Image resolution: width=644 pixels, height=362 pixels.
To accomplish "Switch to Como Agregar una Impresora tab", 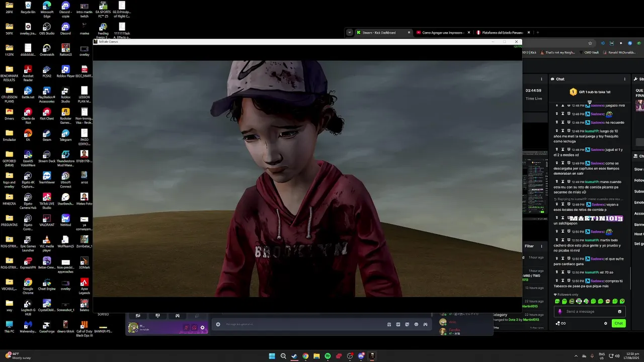I will (x=443, y=32).
